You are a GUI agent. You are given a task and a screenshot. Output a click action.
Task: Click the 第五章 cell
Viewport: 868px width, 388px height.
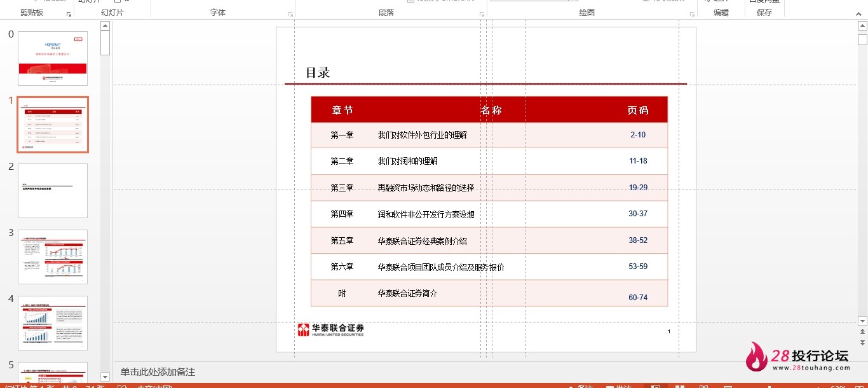(342, 240)
